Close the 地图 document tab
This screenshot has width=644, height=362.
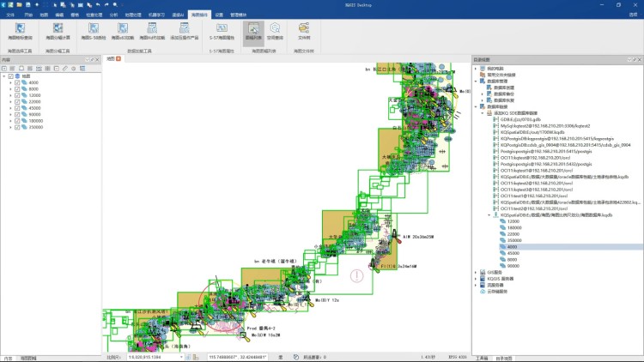click(x=120, y=59)
